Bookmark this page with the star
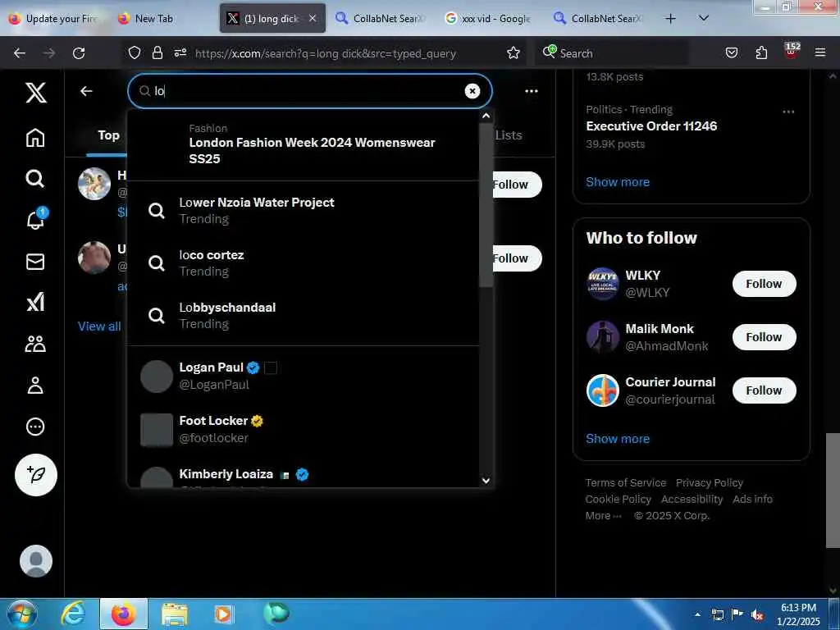Screen dimensions: 840x630 [514, 53]
